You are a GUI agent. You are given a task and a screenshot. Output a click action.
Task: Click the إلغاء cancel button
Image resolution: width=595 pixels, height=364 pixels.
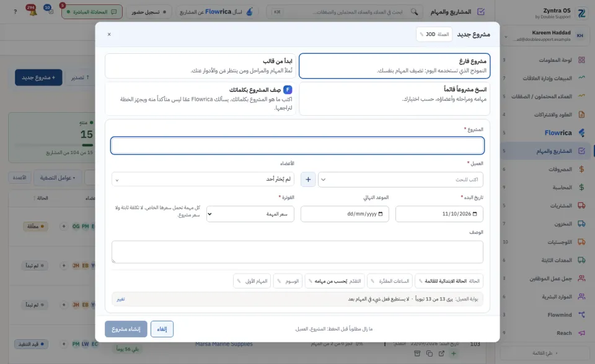(162, 329)
